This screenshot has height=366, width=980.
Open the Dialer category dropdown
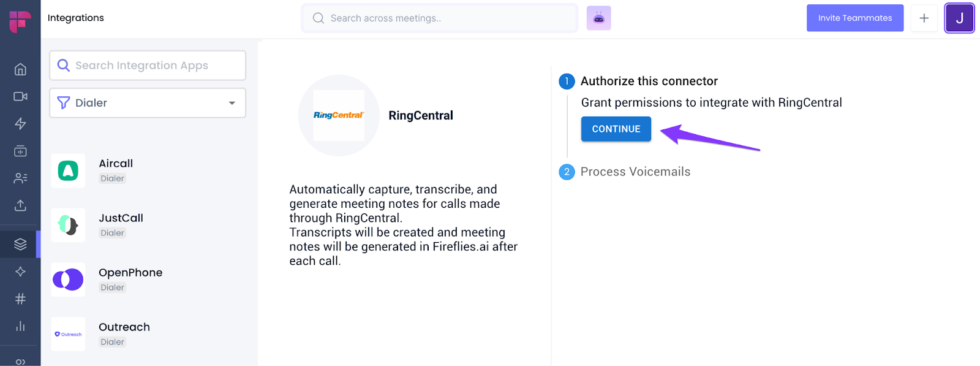click(x=147, y=102)
